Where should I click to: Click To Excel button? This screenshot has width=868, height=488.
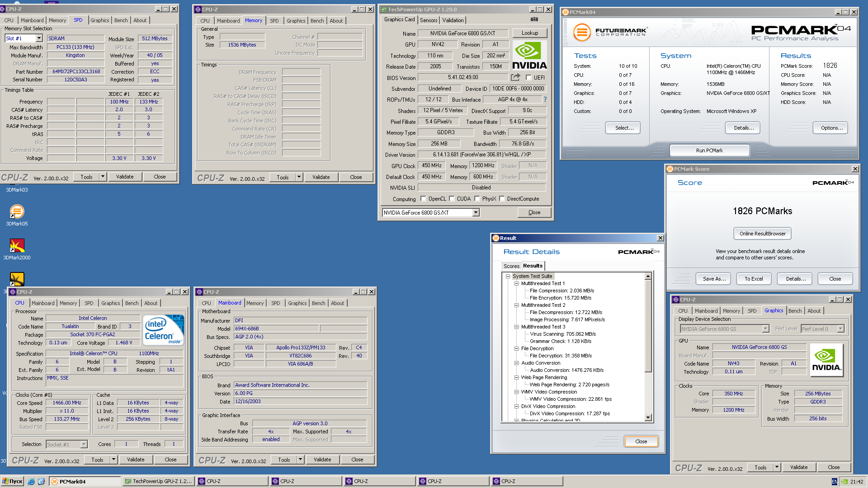[754, 279]
